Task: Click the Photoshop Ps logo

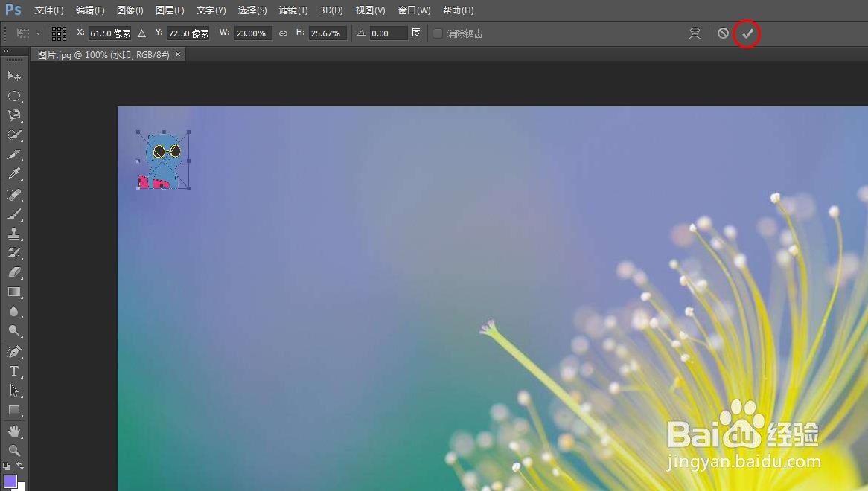Action: (13, 10)
